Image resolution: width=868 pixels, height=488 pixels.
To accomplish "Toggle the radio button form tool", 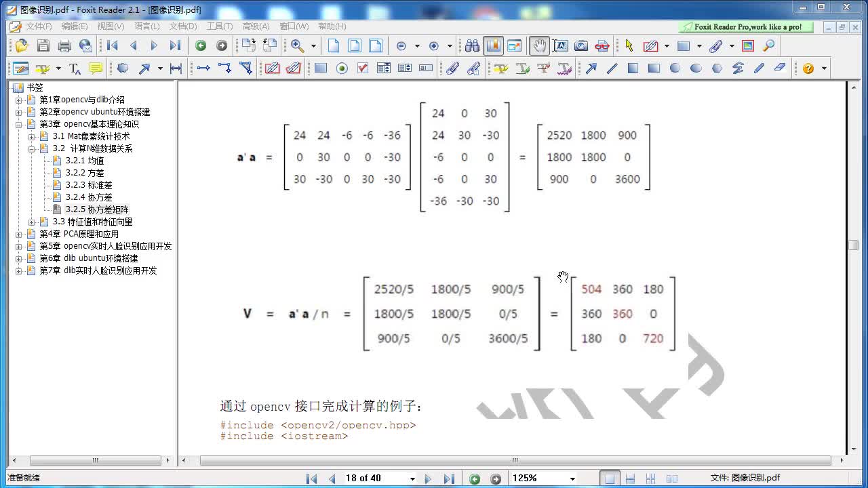I will coord(342,68).
